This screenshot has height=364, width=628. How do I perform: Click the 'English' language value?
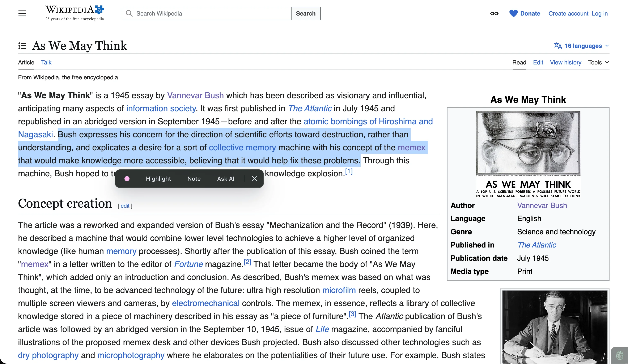[x=529, y=218]
